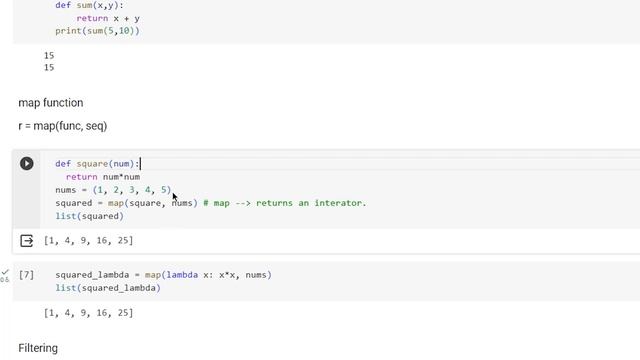Click the 'return x + y' line
This screenshot has height=360, width=640.
pyautogui.click(x=108, y=18)
